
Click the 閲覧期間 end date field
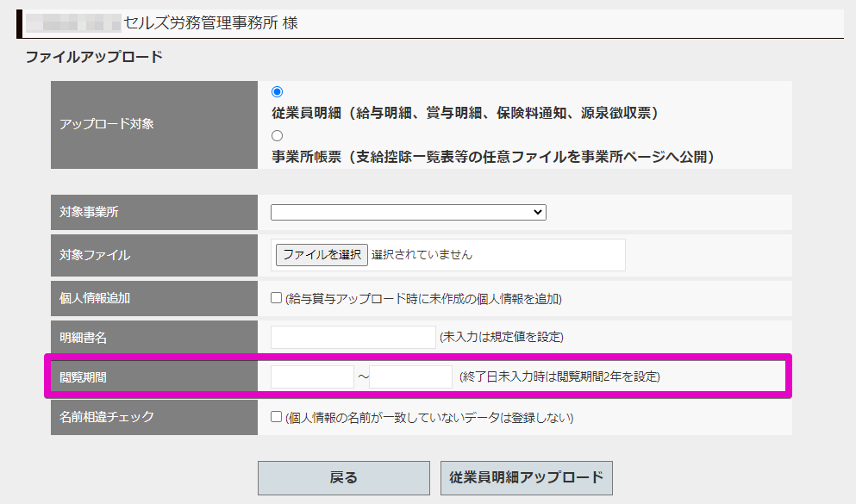tap(410, 376)
